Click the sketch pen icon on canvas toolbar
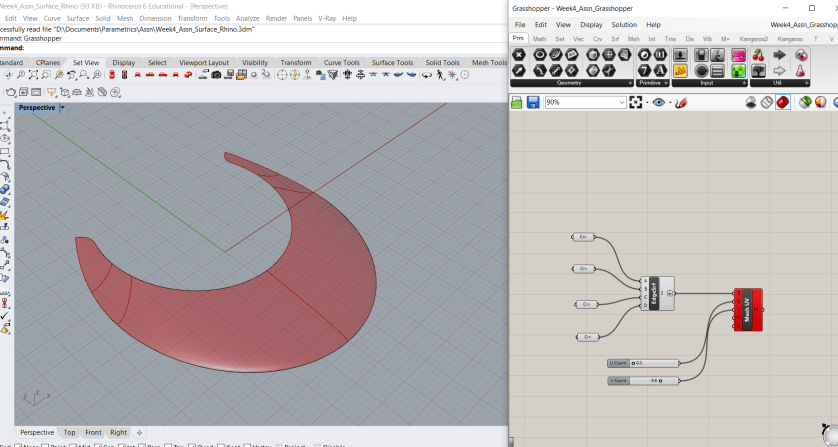 click(681, 102)
